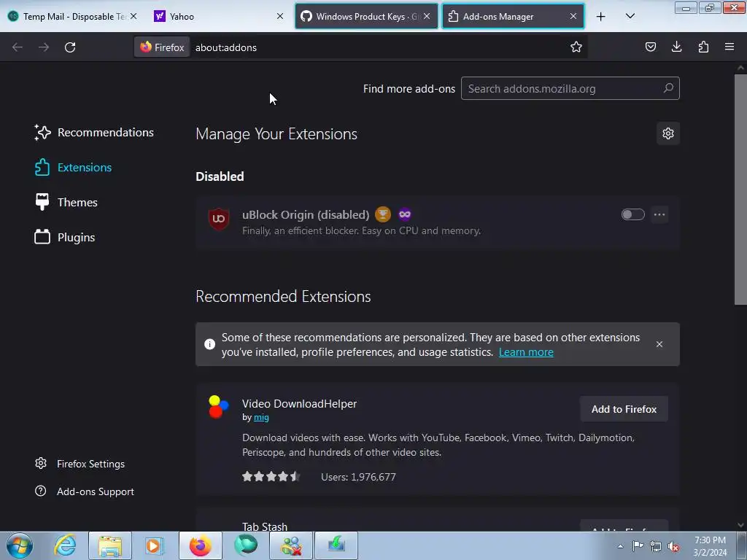
Task: Open the Themes section
Action: (66, 203)
